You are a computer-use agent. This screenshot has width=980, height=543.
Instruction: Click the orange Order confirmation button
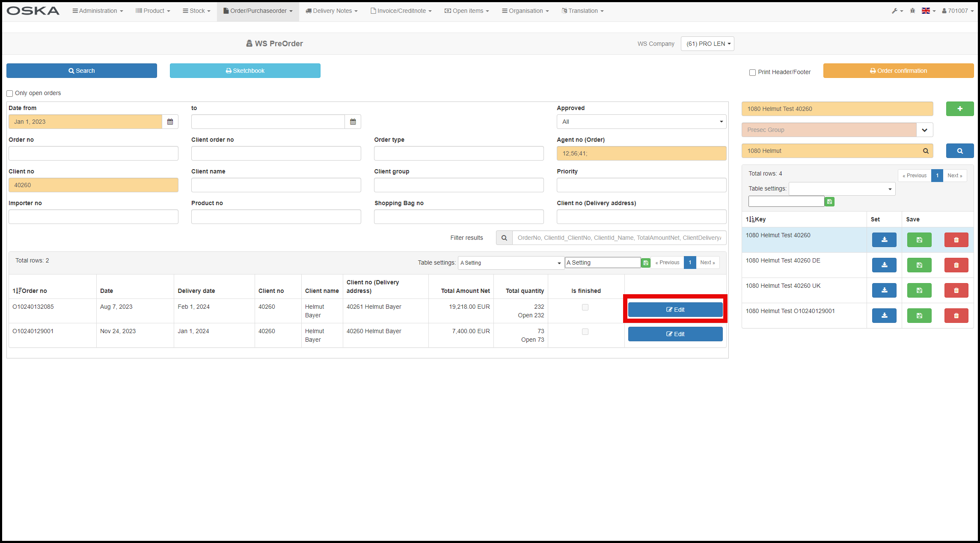coord(898,71)
